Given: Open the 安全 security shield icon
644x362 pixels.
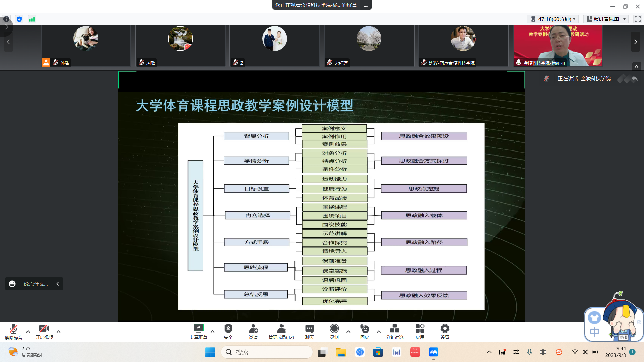Looking at the screenshot, I should pyautogui.click(x=228, y=329).
